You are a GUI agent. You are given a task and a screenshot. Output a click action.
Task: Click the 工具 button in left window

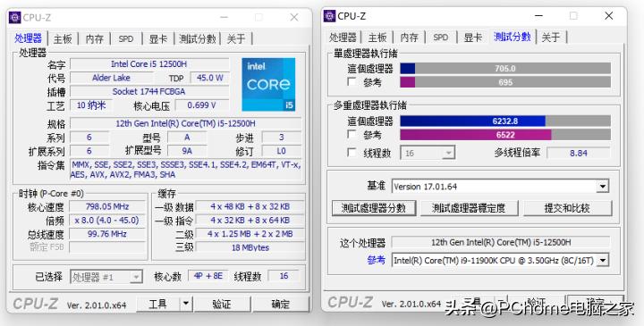point(158,304)
